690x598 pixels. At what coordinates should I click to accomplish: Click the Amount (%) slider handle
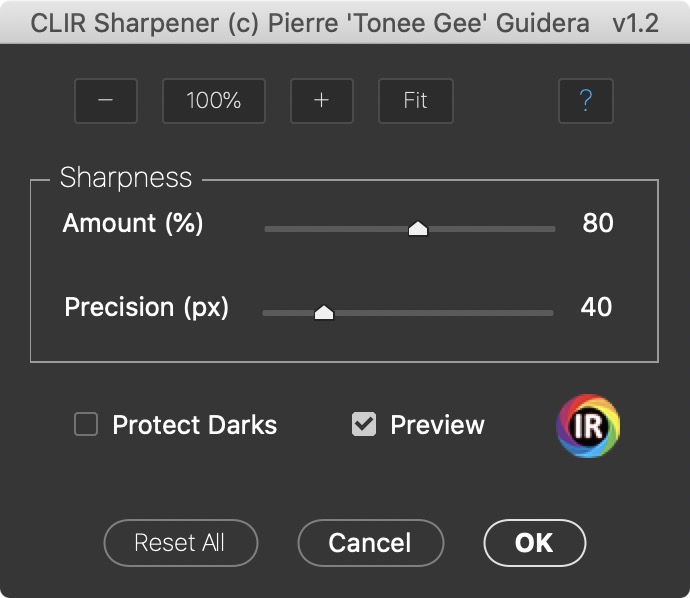[x=418, y=229]
